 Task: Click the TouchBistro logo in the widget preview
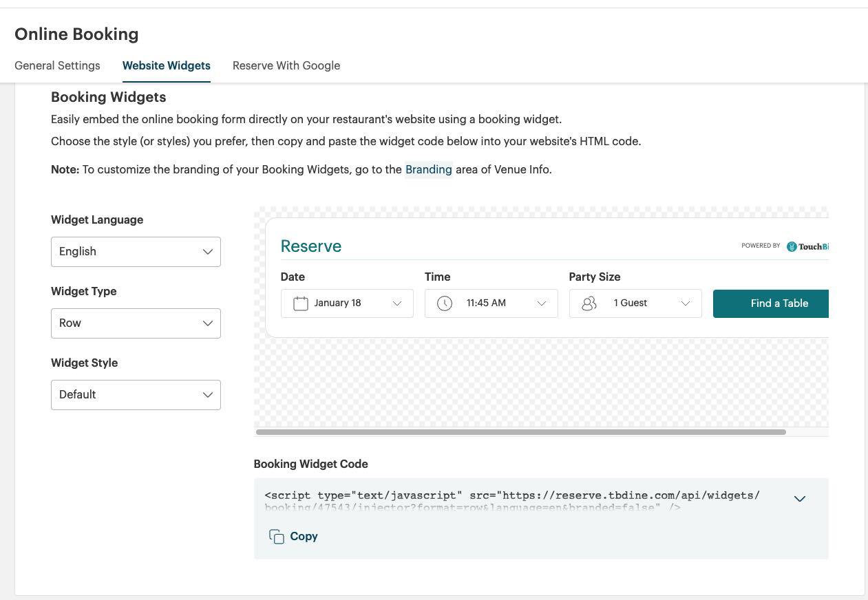point(809,246)
